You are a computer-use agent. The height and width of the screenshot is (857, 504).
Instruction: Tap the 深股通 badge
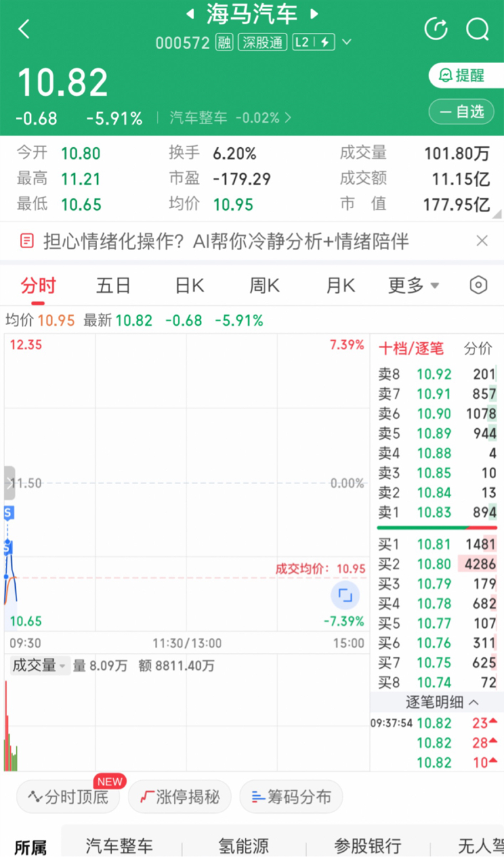(262, 43)
